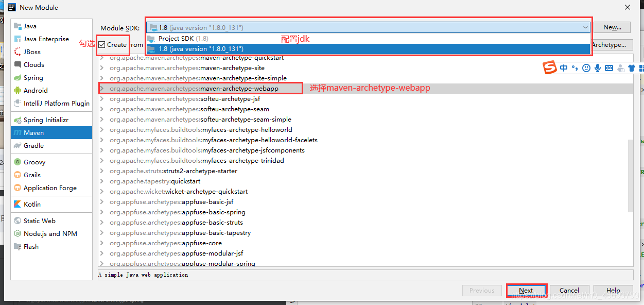The image size is (644, 305).
Task: Click the Sogou S input logo
Action: tap(551, 67)
